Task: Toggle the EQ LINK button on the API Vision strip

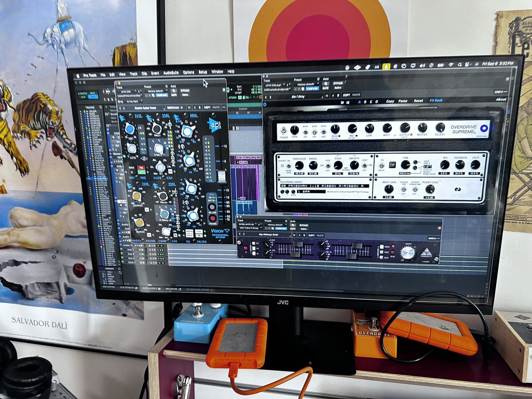Action: tap(212, 207)
